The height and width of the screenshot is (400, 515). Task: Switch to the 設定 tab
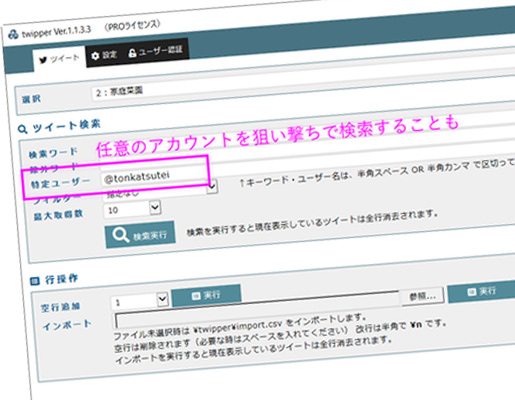click(104, 55)
